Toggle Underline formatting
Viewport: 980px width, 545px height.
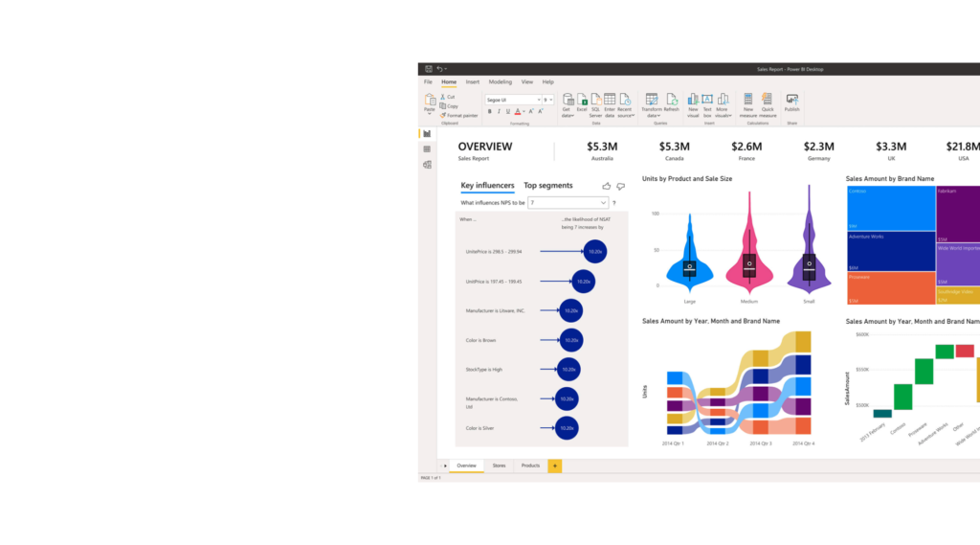point(507,111)
